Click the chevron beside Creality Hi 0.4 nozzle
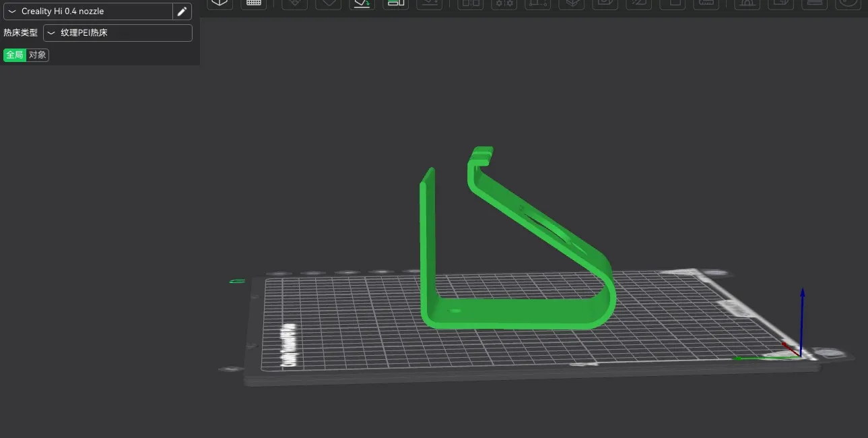This screenshot has width=868, height=438. click(12, 11)
